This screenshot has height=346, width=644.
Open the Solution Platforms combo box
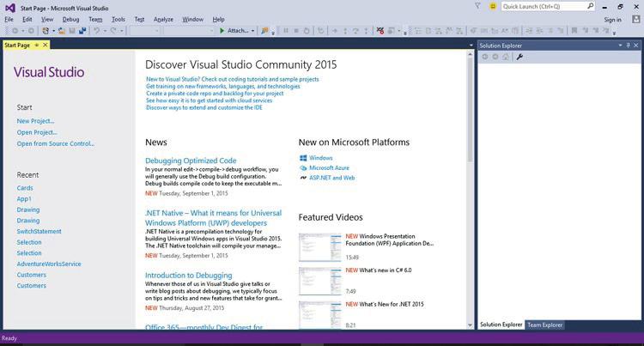tap(189, 31)
